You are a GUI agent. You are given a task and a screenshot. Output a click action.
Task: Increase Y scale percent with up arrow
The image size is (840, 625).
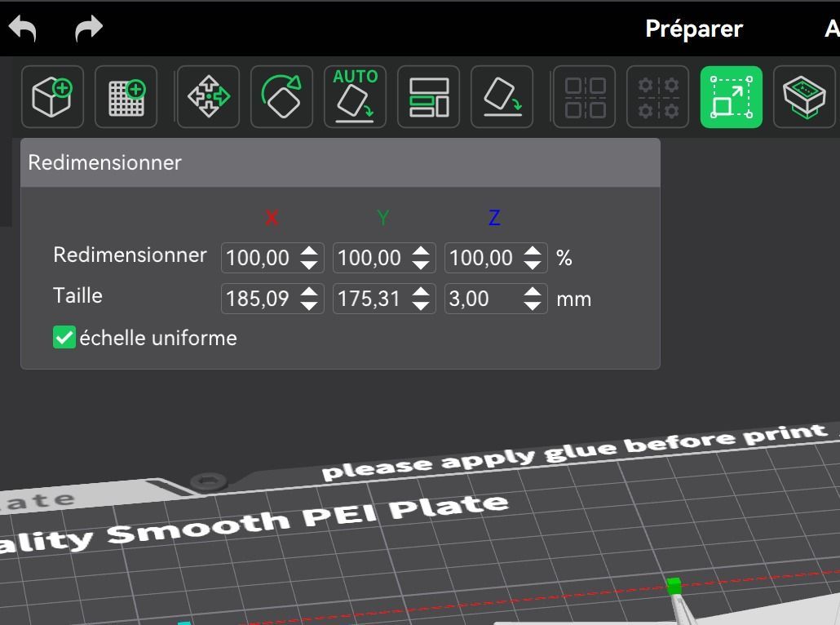point(421,250)
